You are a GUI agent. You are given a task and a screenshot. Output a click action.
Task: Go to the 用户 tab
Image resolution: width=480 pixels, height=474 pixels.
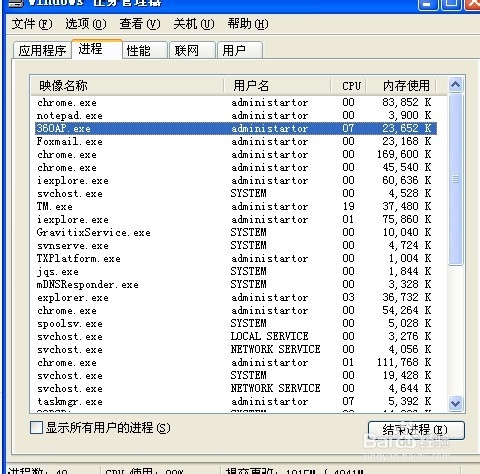click(240, 51)
